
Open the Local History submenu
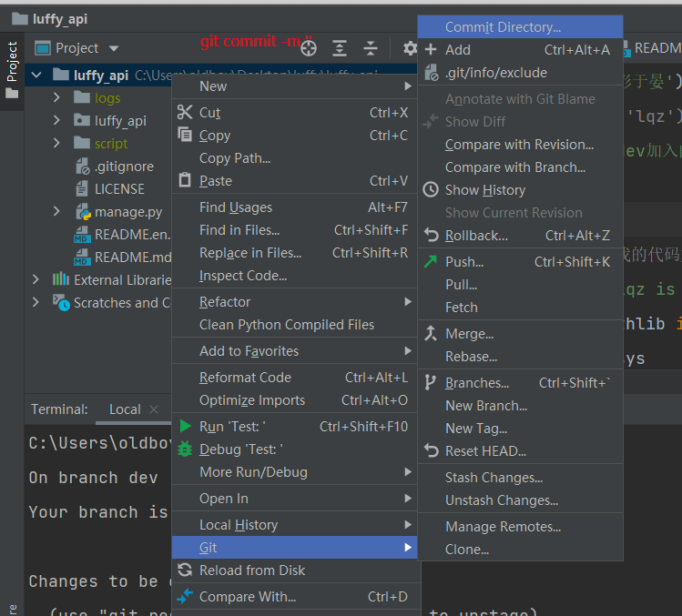294,525
